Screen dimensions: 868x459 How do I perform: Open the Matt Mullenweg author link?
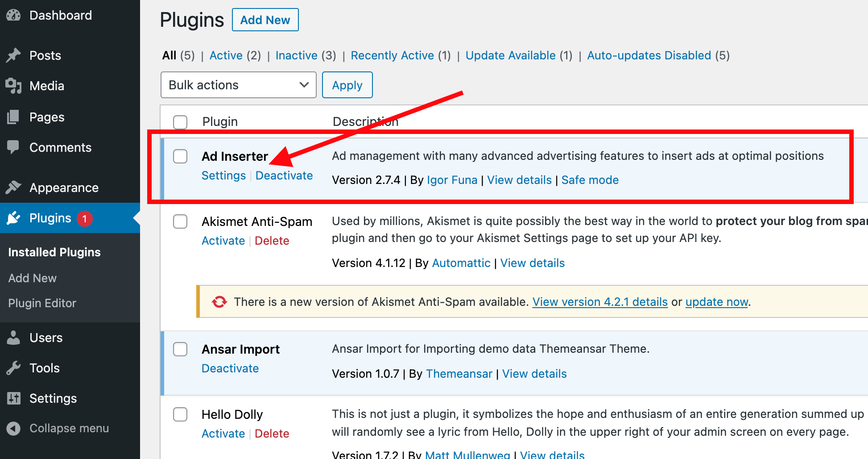(467, 455)
